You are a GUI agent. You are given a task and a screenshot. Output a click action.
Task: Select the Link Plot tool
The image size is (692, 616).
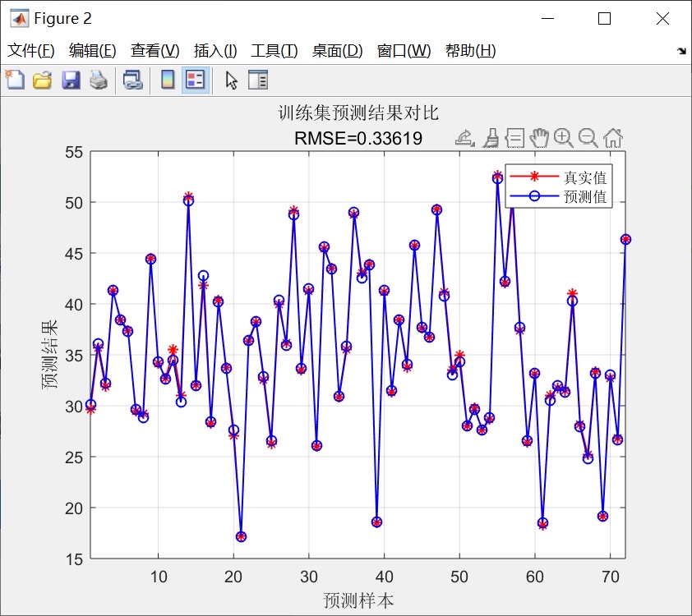click(131, 80)
